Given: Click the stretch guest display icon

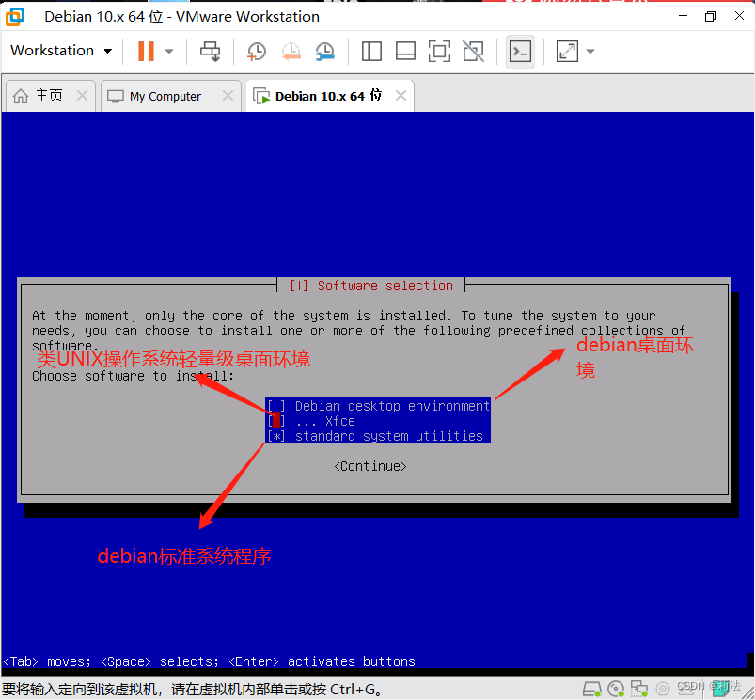Looking at the screenshot, I should 567,51.
